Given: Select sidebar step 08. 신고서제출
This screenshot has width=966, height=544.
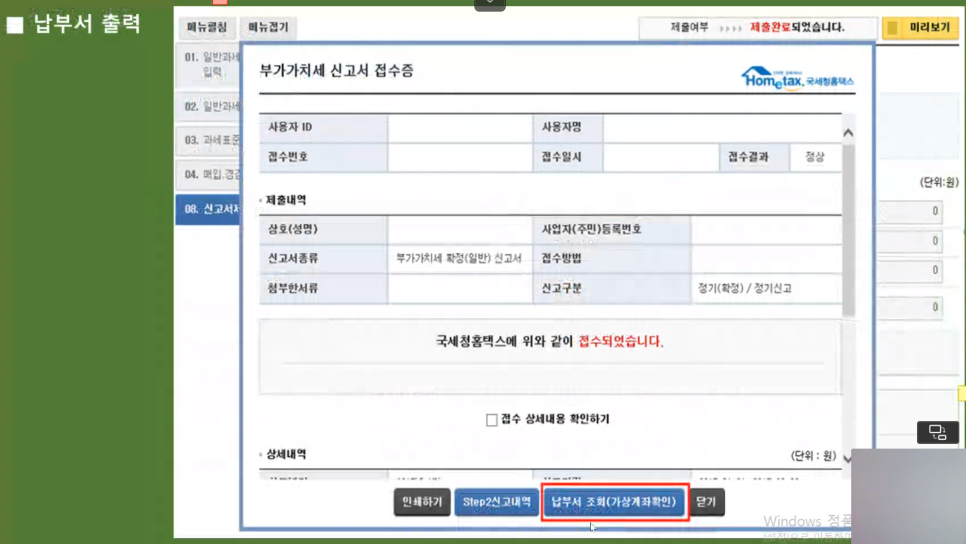Looking at the screenshot, I should [208, 209].
